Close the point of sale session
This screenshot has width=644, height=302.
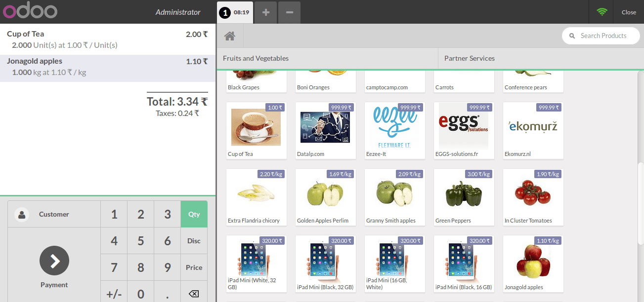pos(629,12)
